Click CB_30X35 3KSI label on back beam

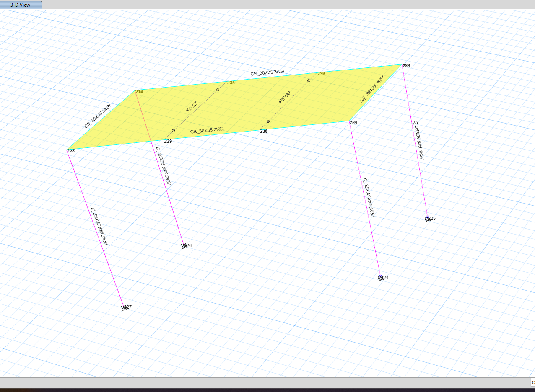point(267,72)
